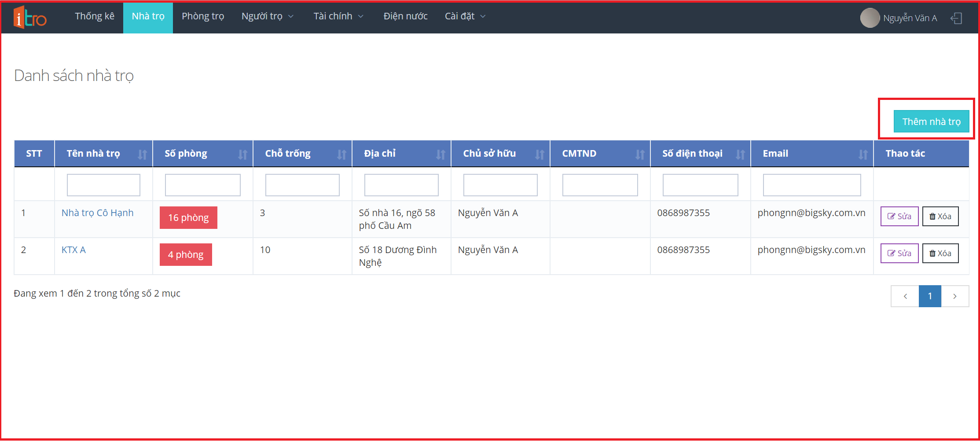This screenshot has height=441, width=980.
Task: Expand the Người trọ dropdown menu
Action: coord(267,16)
